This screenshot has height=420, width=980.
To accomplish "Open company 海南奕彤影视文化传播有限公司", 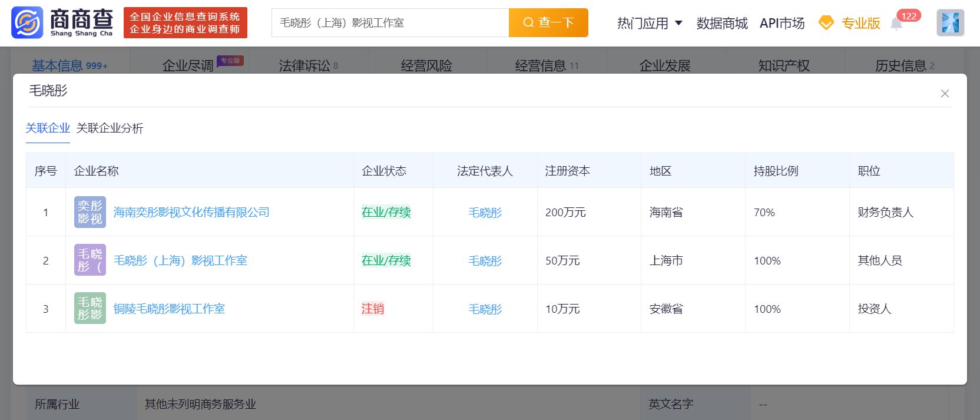I will pos(191,212).
